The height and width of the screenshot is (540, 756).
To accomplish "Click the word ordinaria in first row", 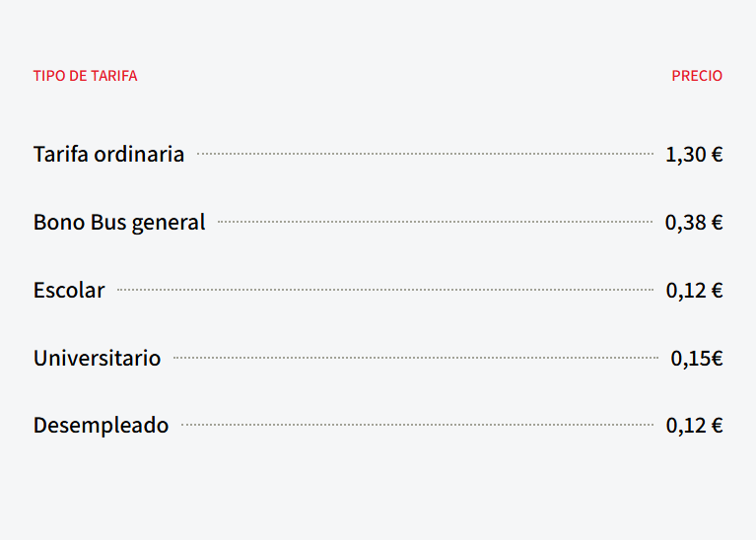I will (139, 155).
